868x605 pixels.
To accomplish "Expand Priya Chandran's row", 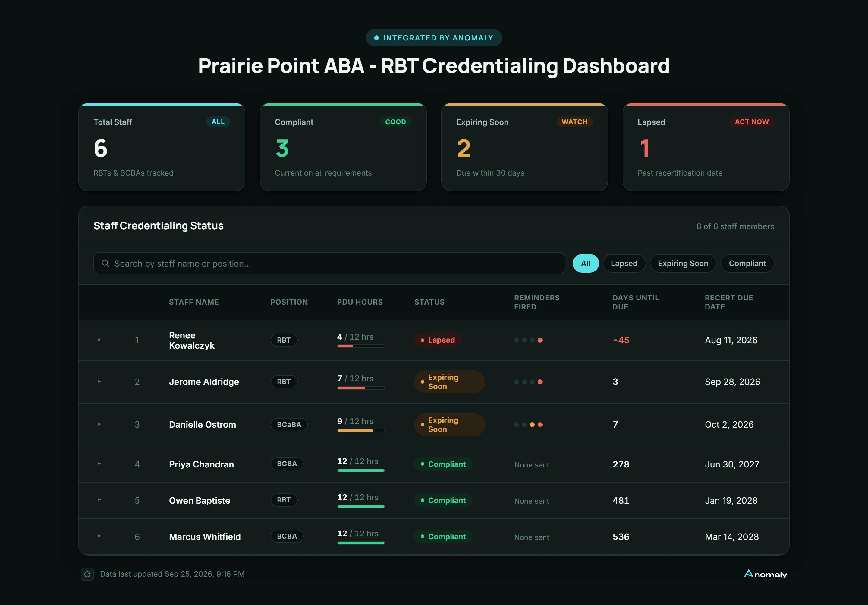I will click(x=99, y=464).
